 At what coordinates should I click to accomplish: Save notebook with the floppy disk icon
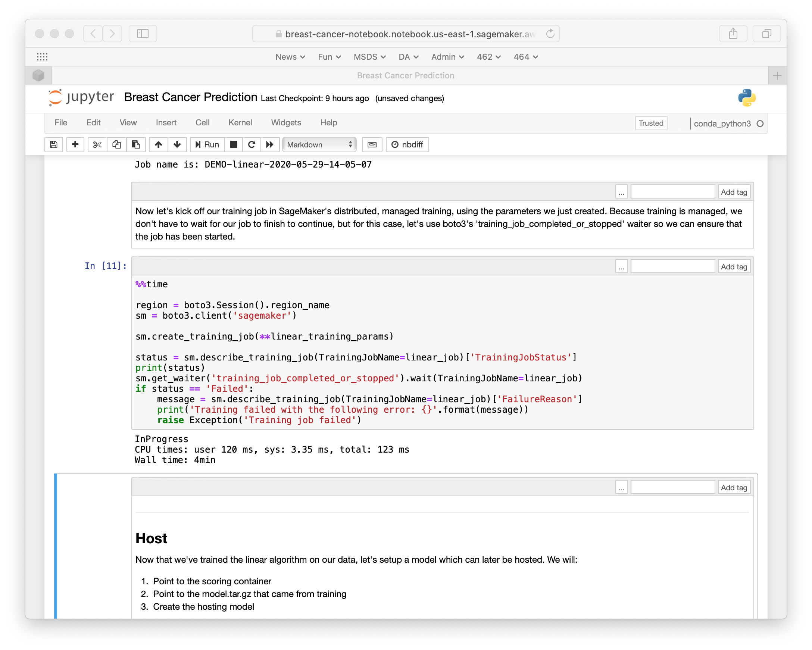point(54,145)
